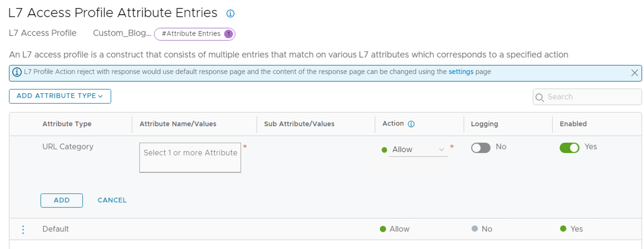Click info icon beside page title
644x249 pixels.
230,14
